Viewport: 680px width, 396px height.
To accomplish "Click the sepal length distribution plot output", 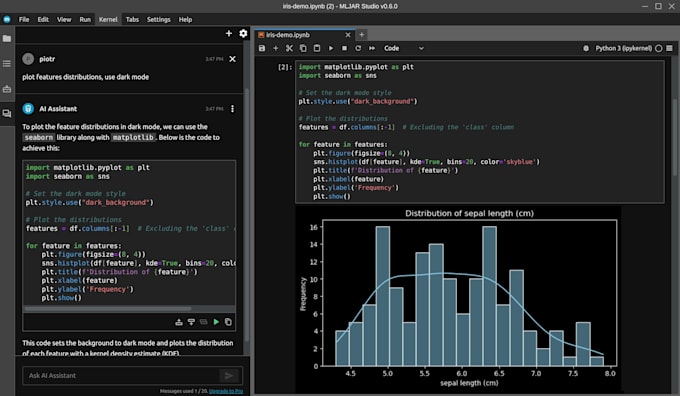I will [x=458, y=299].
